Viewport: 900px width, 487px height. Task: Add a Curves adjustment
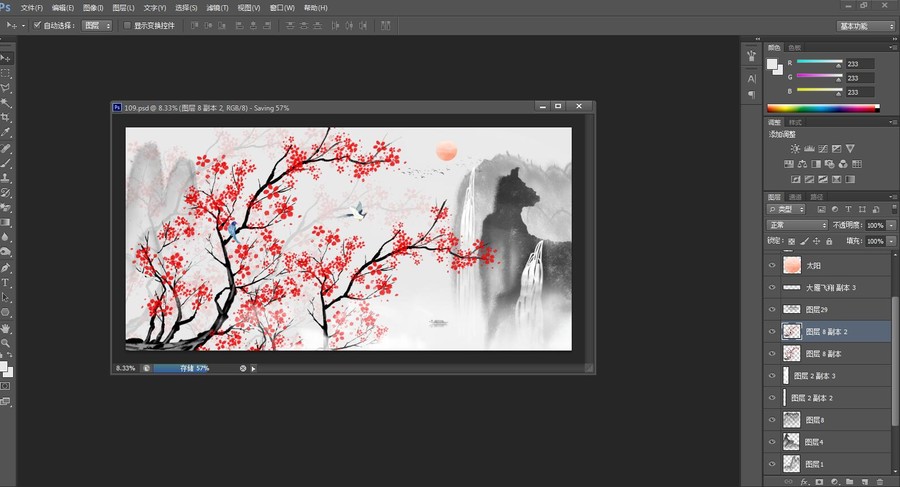(x=823, y=149)
